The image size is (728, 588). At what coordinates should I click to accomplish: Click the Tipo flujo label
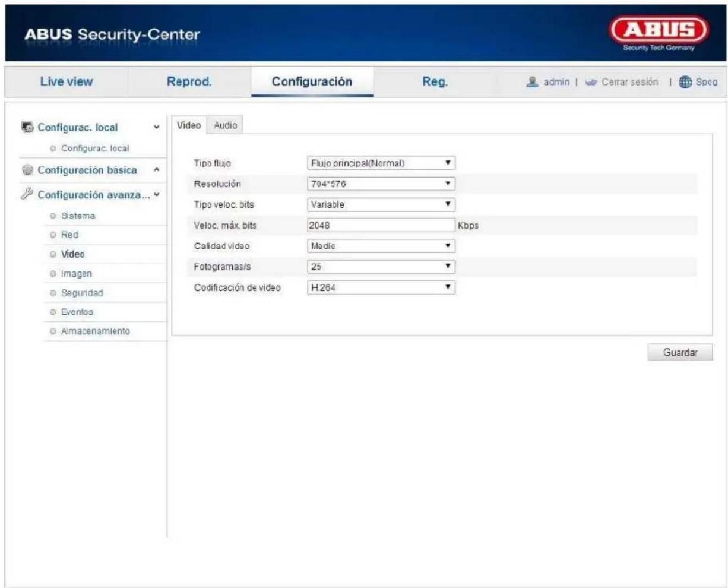click(212, 163)
